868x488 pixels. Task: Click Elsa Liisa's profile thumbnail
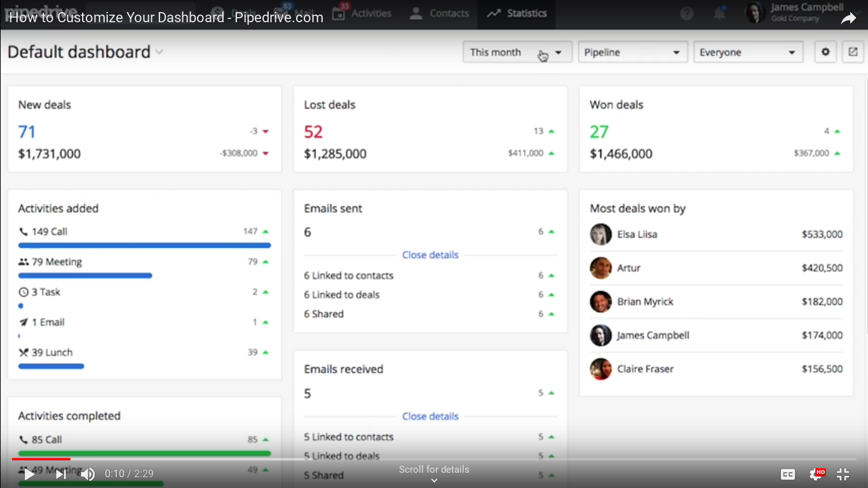600,234
